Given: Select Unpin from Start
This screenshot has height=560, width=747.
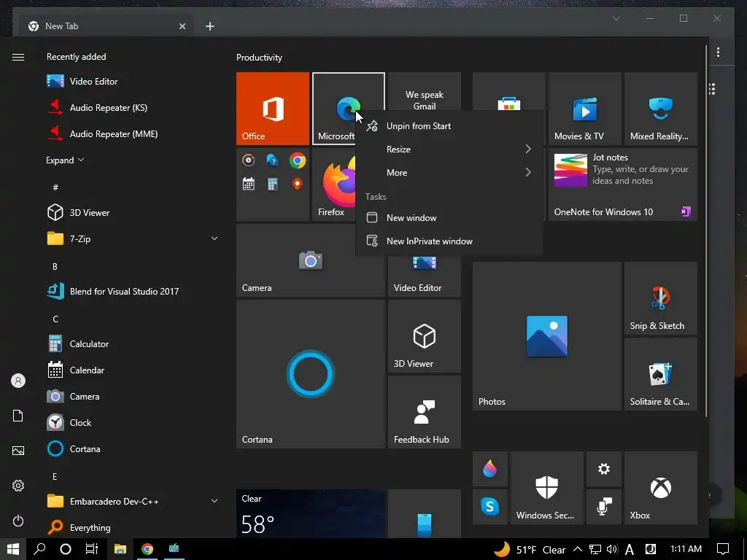Looking at the screenshot, I should coord(449,126).
